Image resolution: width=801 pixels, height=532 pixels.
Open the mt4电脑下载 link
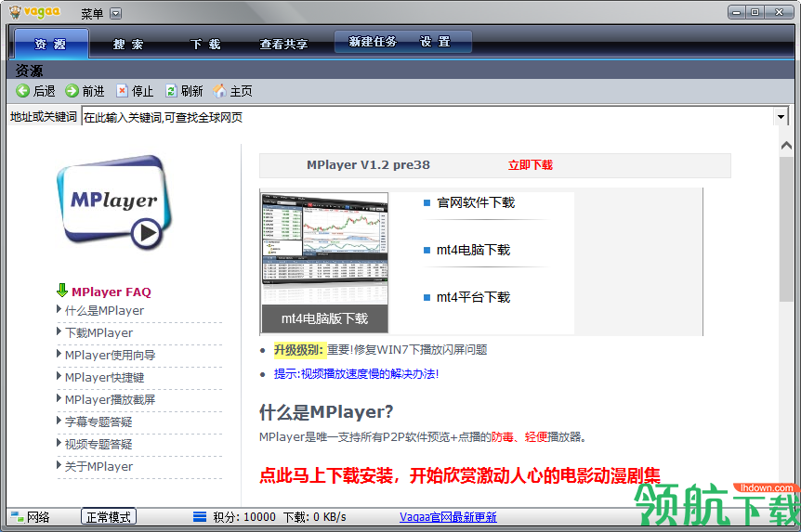click(x=474, y=250)
